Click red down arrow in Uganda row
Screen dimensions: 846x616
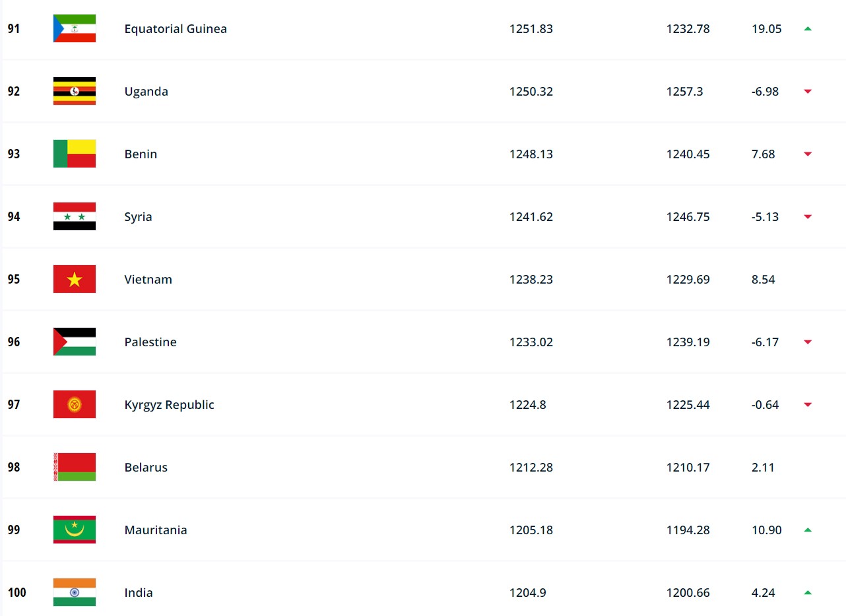(x=807, y=91)
